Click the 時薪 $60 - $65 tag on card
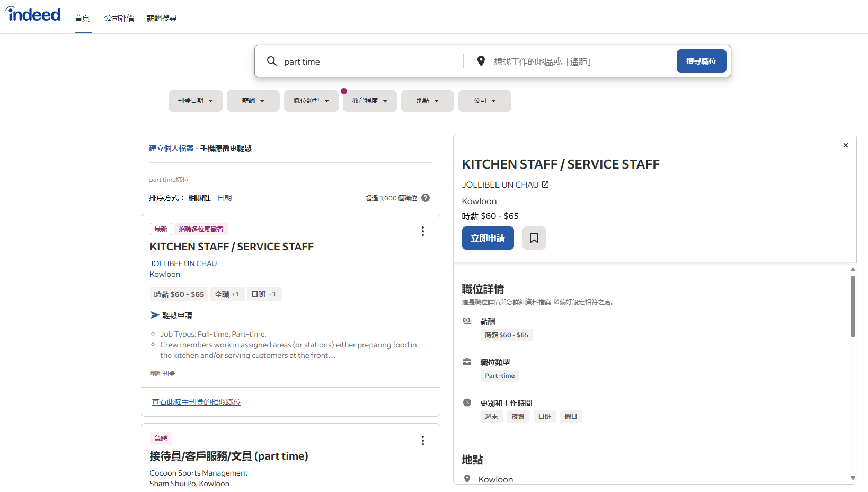This screenshot has height=492, width=868. 179,294
